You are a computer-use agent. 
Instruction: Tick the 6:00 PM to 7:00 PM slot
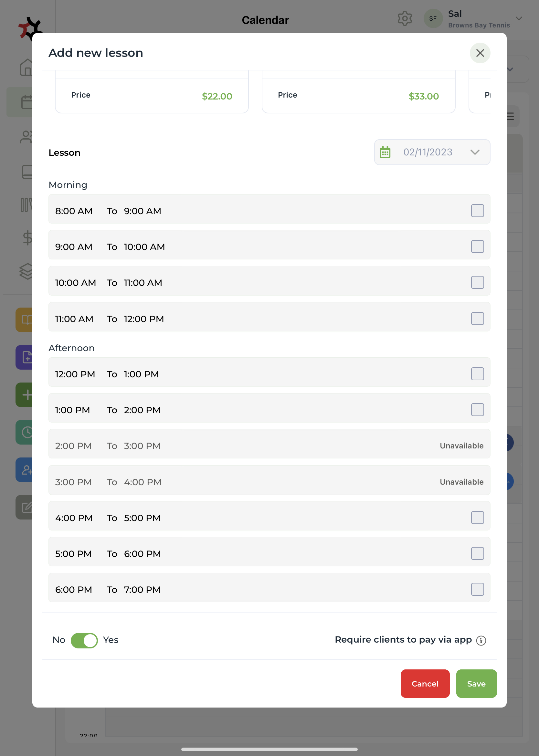click(477, 589)
